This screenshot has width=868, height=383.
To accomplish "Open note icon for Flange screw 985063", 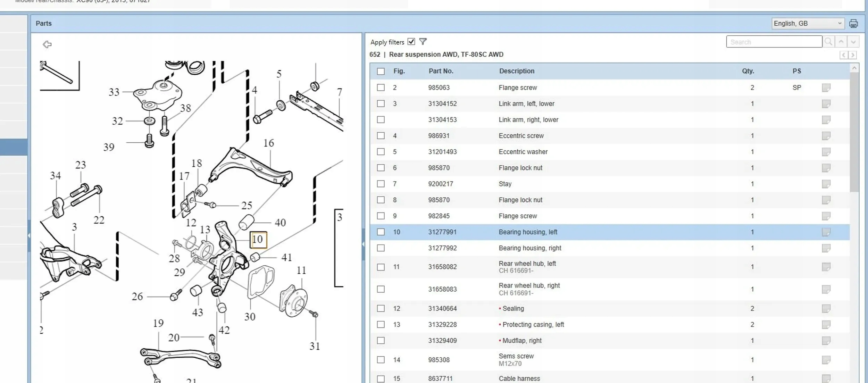I will [826, 88].
